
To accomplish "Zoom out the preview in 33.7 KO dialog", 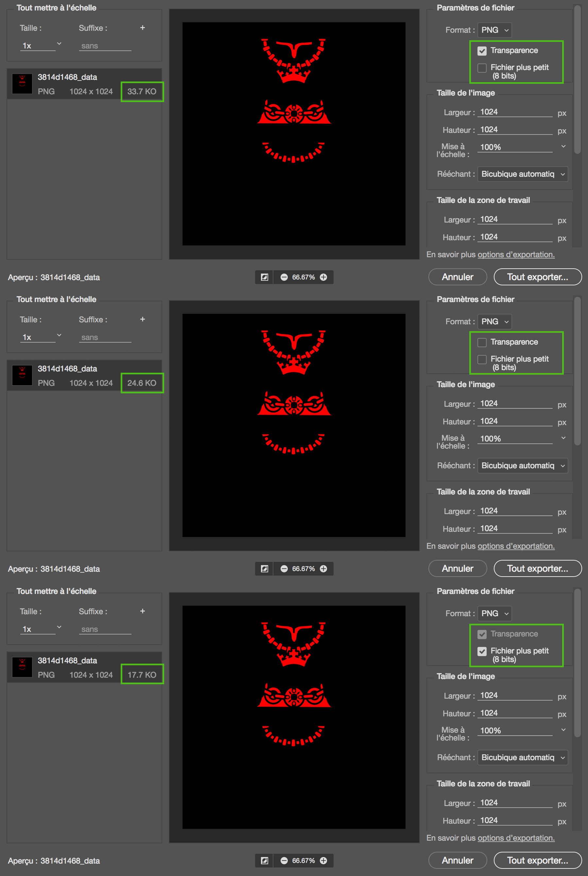I will point(284,277).
